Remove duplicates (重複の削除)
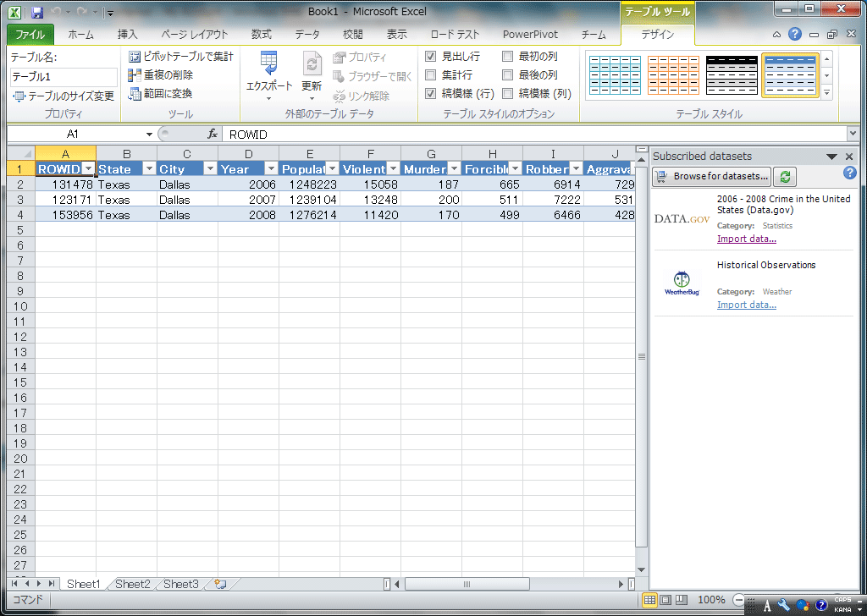Viewport: 867px width, 616px height. coord(160,75)
